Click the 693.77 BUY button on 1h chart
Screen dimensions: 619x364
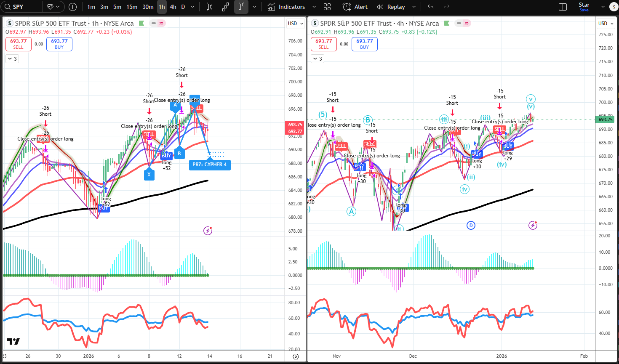point(59,44)
